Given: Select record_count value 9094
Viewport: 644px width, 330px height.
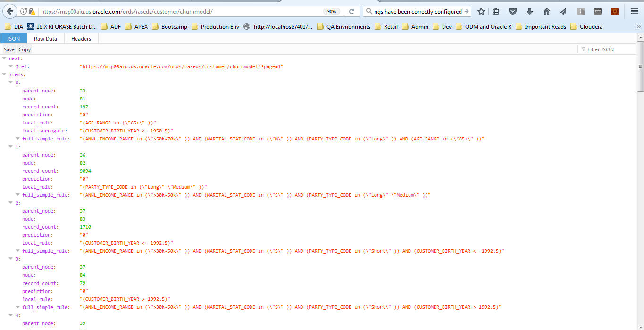Looking at the screenshot, I should click(x=85, y=171).
